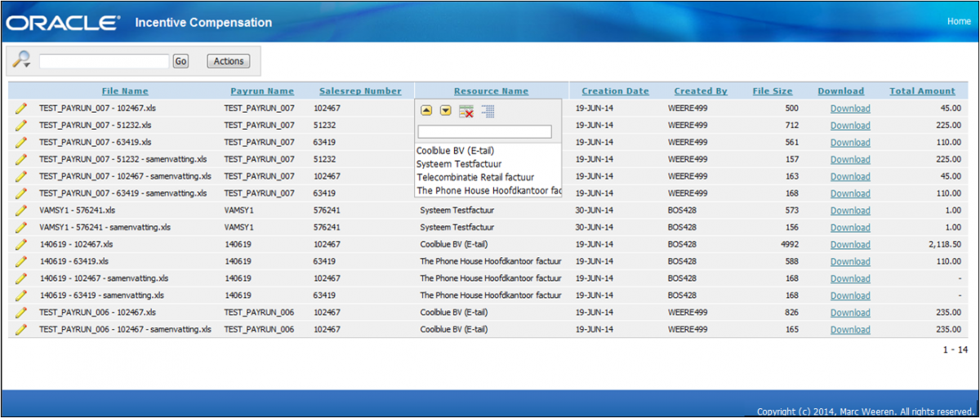Click pencil icon for TEST_PAYRUN_006 - 102467.xls
Screen dimensions: 980x418
click(x=21, y=313)
